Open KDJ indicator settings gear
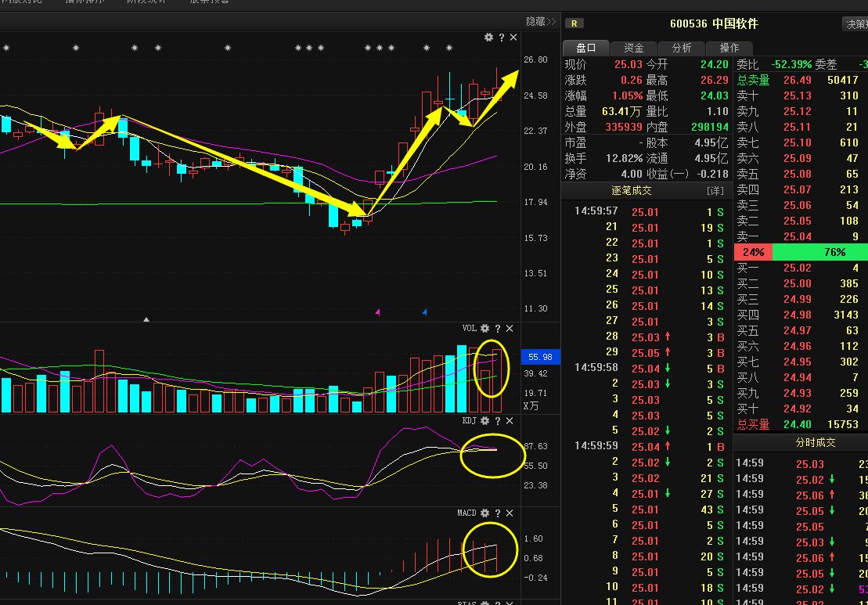The width and height of the screenshot is (868, 605). 484,421
